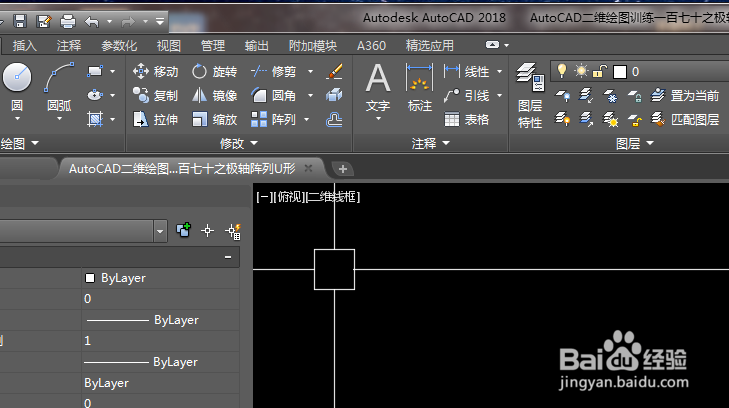Open the A360 ribbon tab

click(x=371, y=46)
